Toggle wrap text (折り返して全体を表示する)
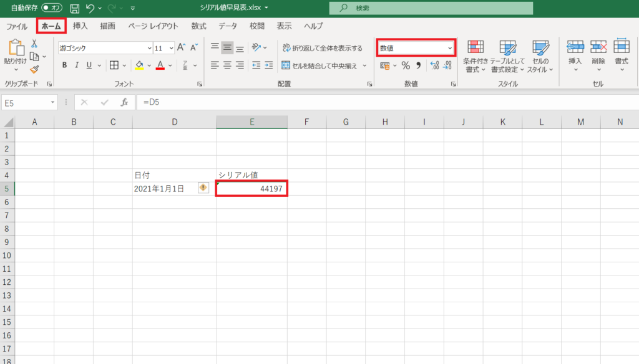 pos(323,47)
